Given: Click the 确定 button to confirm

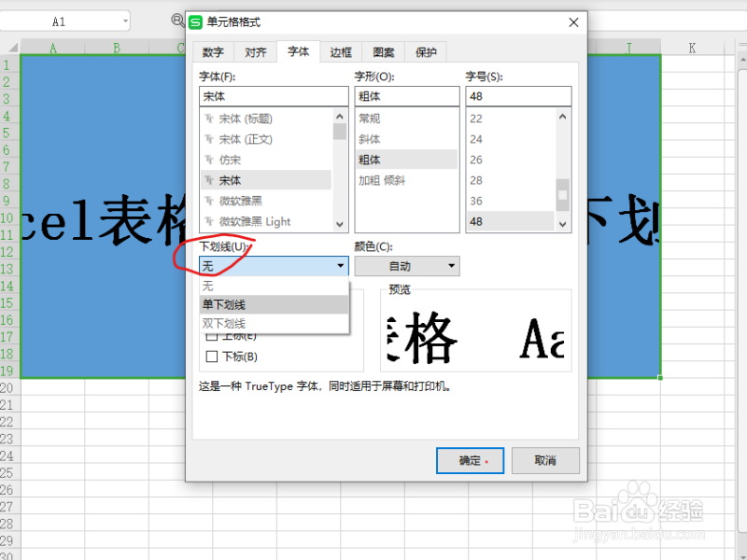Looking at the screenshot, I should pyautogui.click(x=470, y=460).
